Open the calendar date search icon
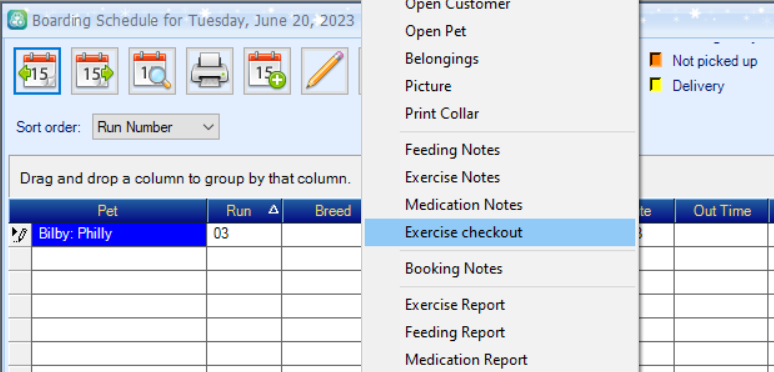 [x=152, y=71]
